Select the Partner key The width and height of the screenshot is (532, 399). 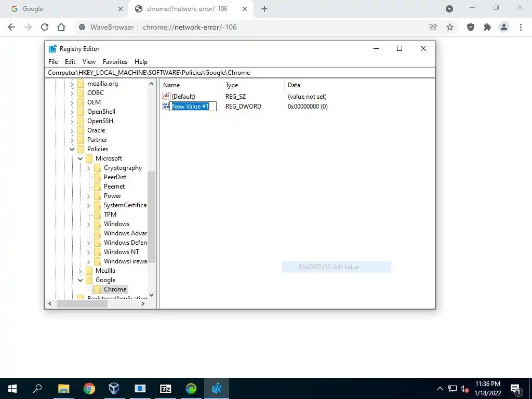[97, 140]
